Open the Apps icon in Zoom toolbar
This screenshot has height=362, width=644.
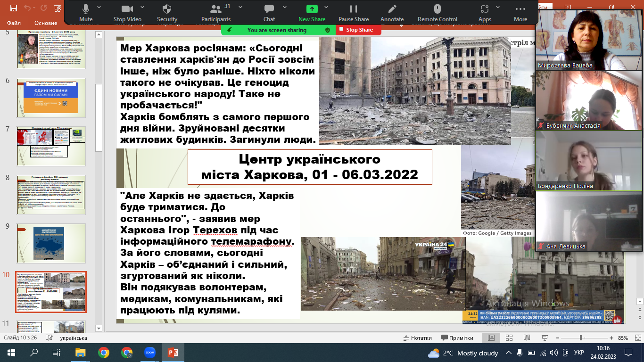coord(484,9)
